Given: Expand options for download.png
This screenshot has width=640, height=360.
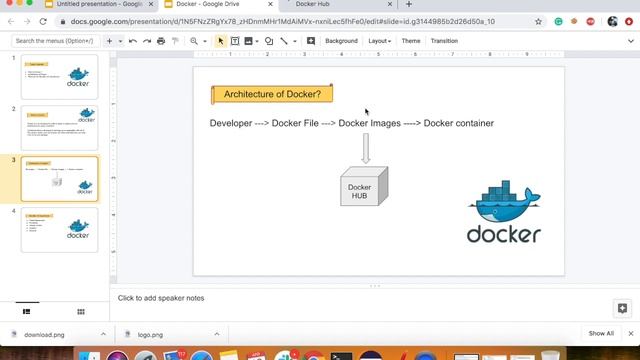Looking at the screenshot, I should pyautogui.click(x=103, y=334).
